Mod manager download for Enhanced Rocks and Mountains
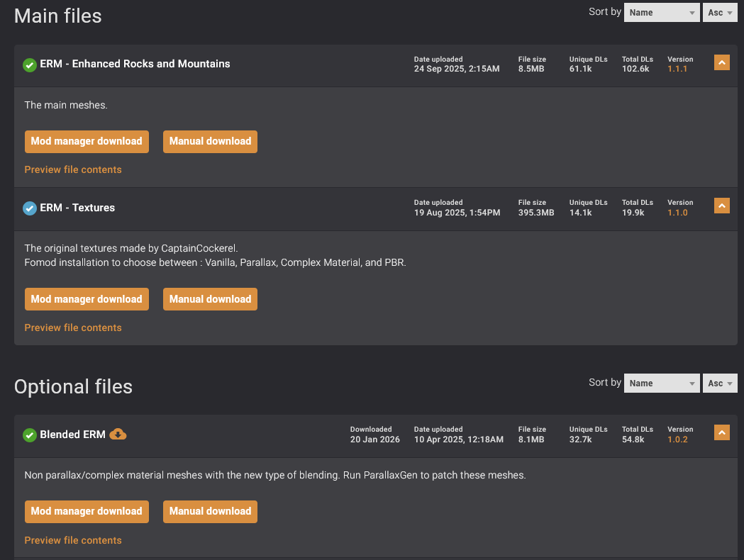The width and height of the screenshot is (744, 560). (87, 142)
